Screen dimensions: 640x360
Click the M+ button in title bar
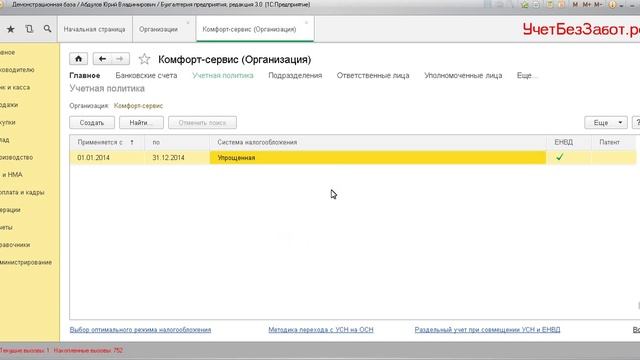pyautogui.click(x=587, y=4)
